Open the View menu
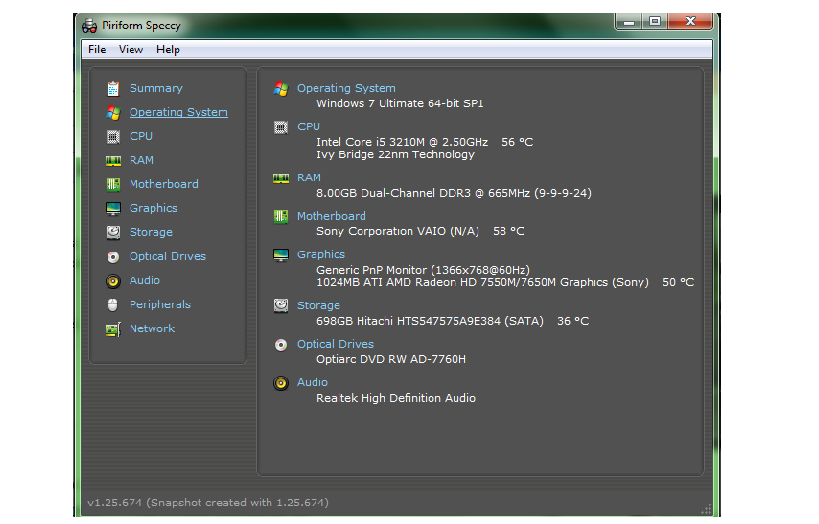The height and width of the screenshot is (524, 819). [x=131, y=50]
